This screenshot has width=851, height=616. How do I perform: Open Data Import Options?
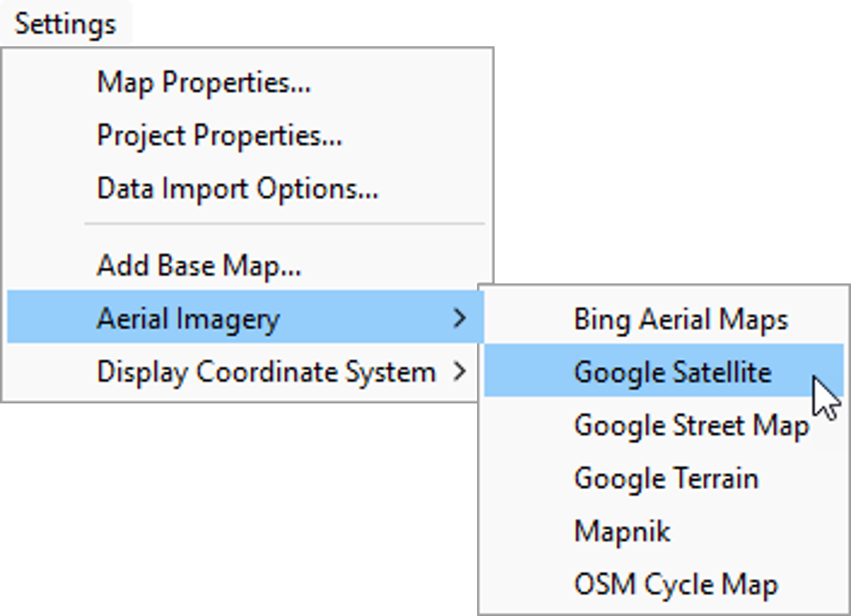237,189
